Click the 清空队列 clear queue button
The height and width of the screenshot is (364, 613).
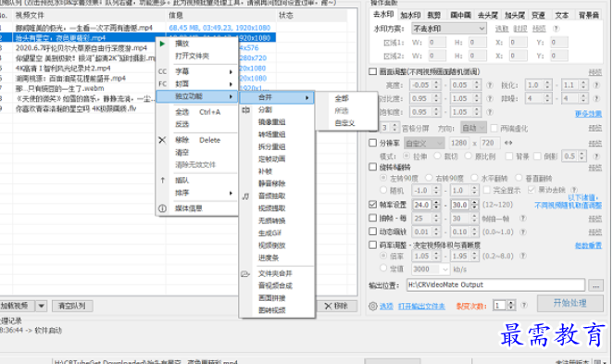(72, 306)
